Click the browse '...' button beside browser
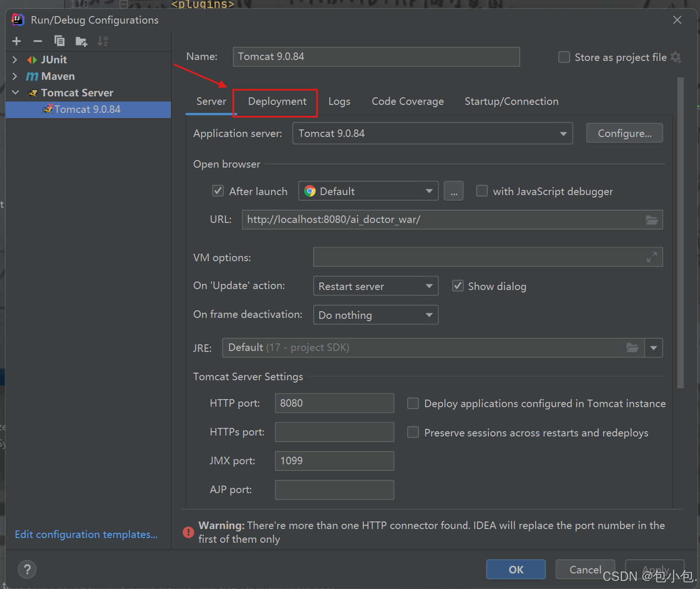The width and height of the screenshot is (700, 589). tap(453, 191)
